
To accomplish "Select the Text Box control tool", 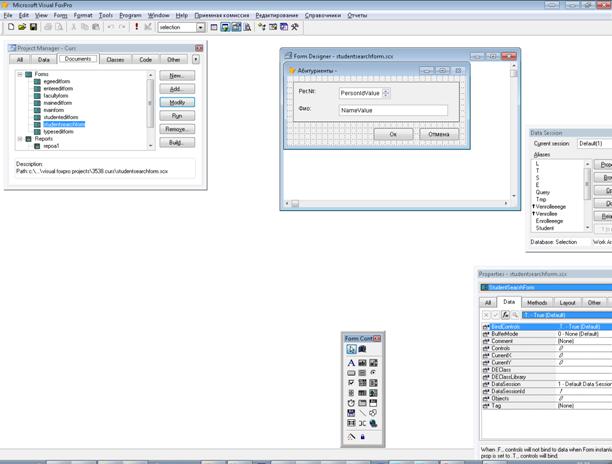I will (363, 363).
